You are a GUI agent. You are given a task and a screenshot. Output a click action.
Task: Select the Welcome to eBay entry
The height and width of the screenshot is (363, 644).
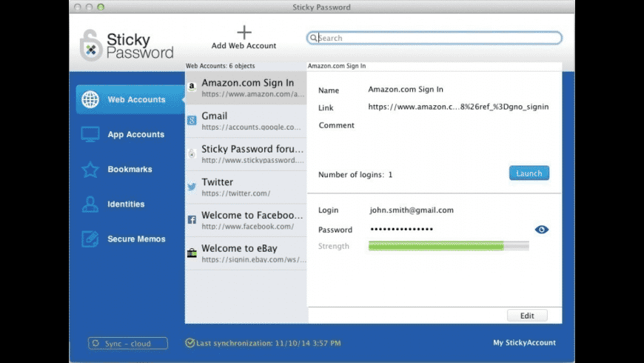[x=246, y=253]
